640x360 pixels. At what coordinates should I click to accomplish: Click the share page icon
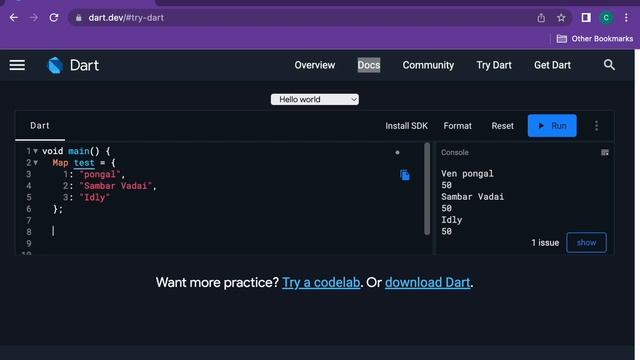541,18
